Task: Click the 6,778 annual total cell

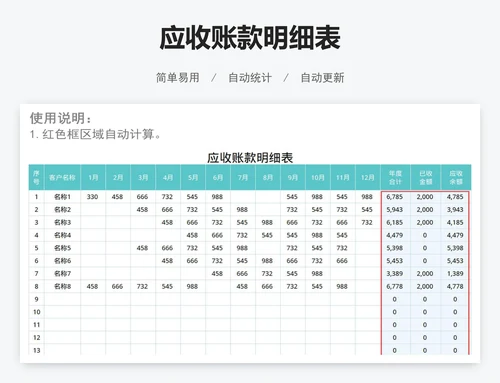Action: (395, 286)
